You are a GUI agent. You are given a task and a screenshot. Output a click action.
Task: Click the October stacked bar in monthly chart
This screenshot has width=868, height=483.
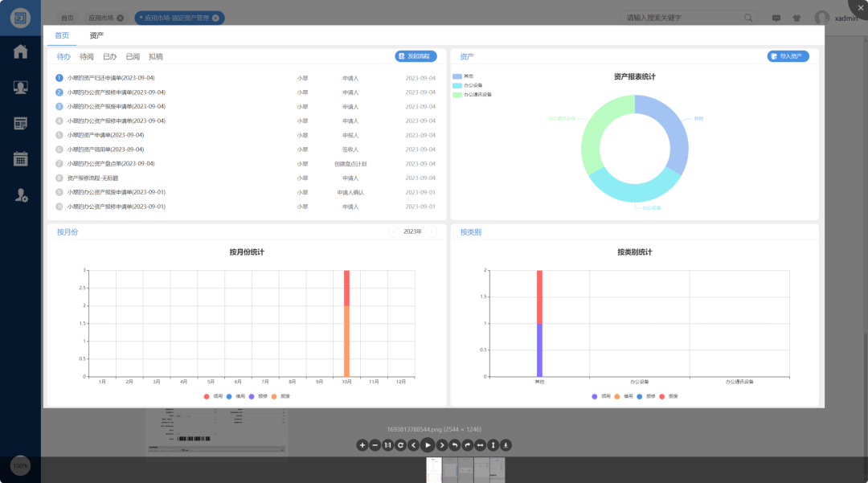tap(346, 323)
